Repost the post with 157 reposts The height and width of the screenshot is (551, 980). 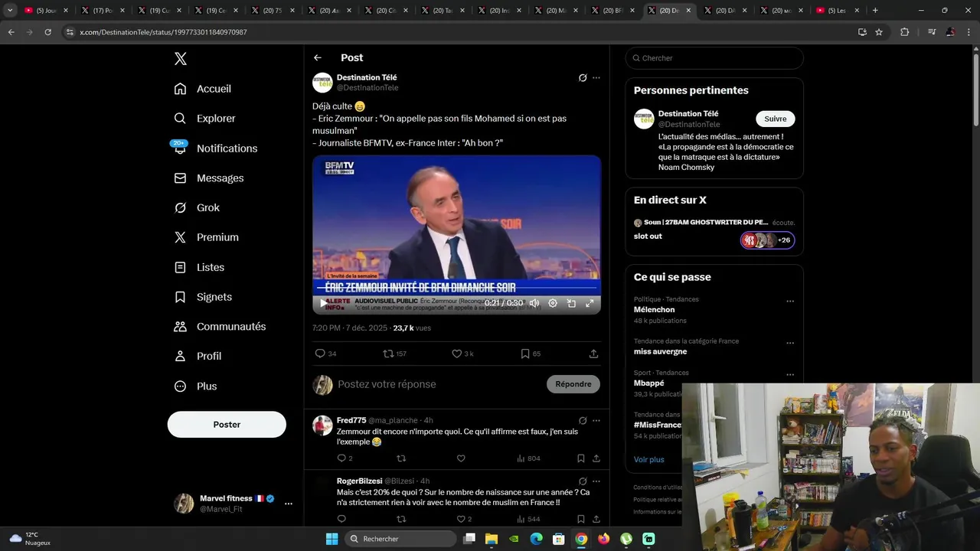394,354
